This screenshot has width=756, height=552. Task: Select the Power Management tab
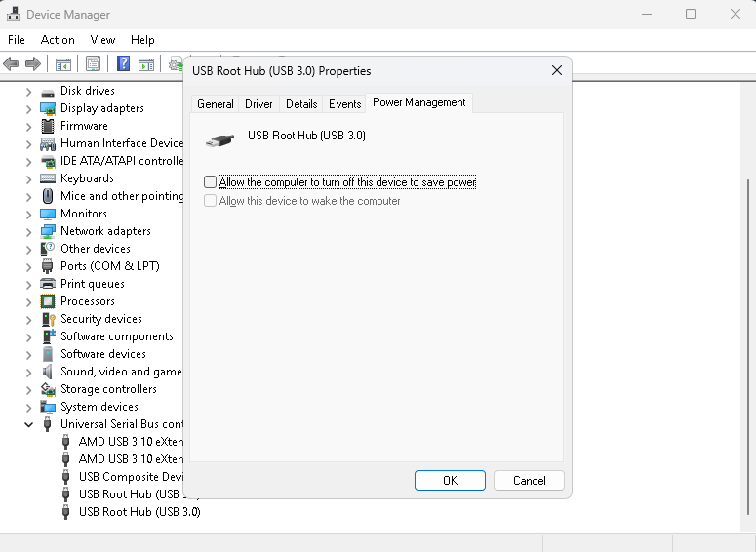point(419,102)
